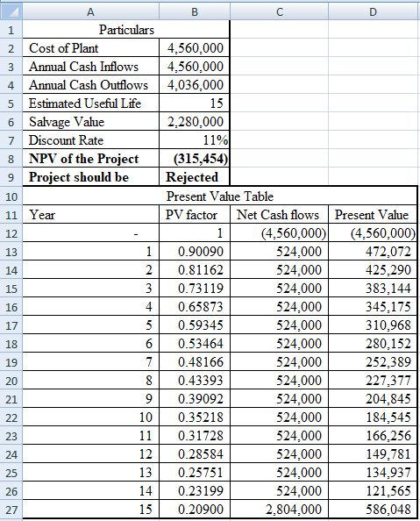Select the present value 383,144

pyautogui.click(x=373, y=289)
